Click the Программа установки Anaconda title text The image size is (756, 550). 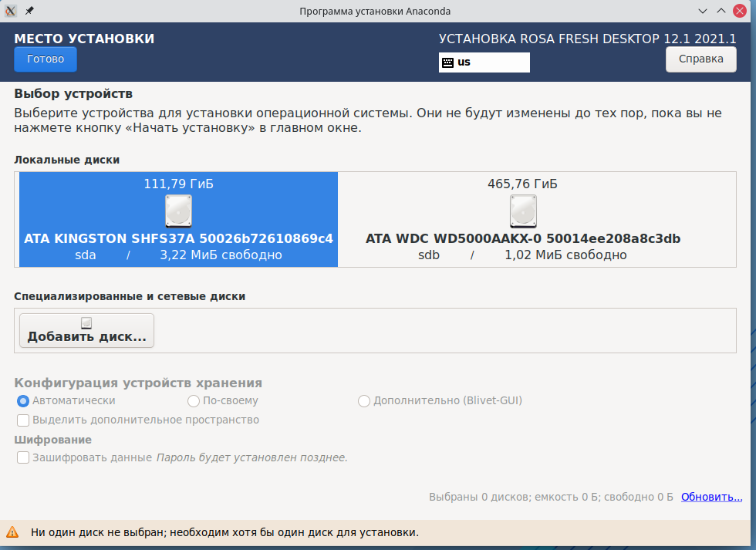click(375, 11)
